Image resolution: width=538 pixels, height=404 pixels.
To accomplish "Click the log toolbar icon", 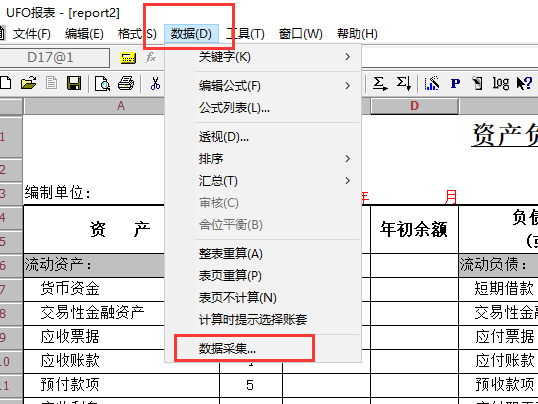I will [x=501, y=83].
